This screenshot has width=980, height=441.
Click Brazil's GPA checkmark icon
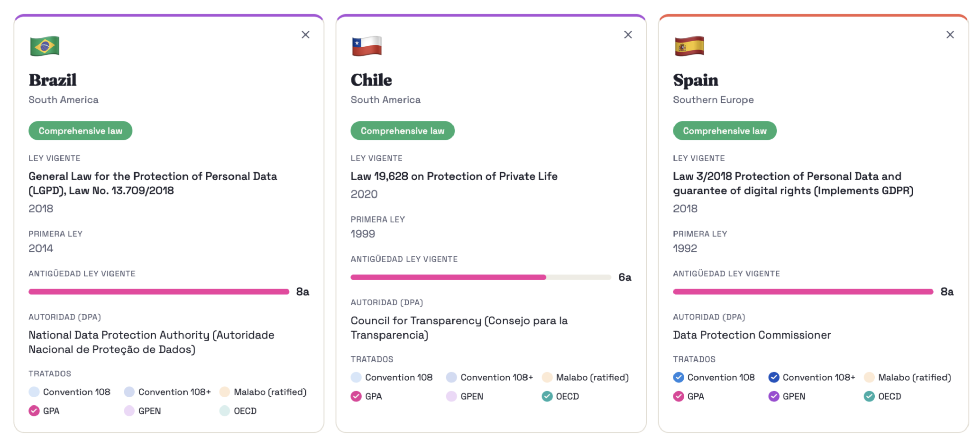pyautogui.click(x=34, y=411)
